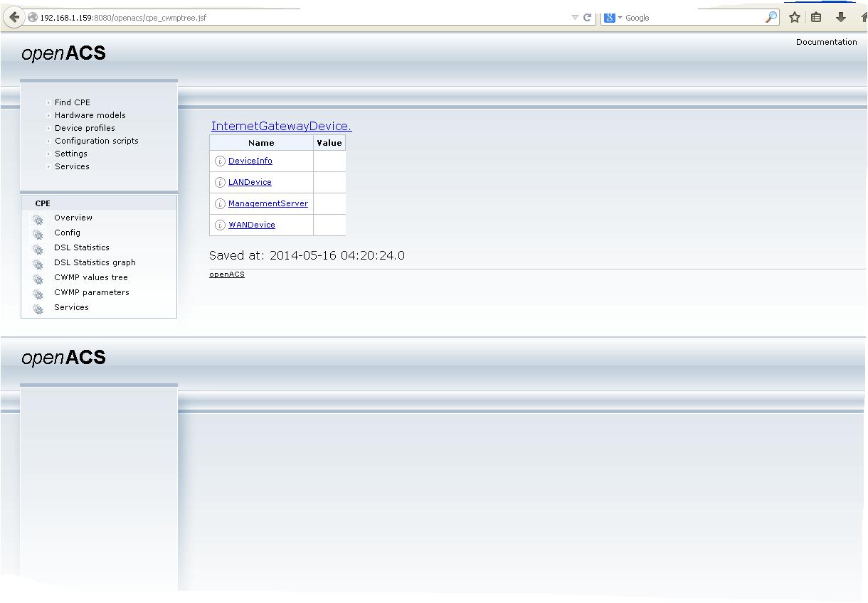Bookmark this page with the star icon
The width and height of the screenshot is (868, 603).
click(795, 18)
